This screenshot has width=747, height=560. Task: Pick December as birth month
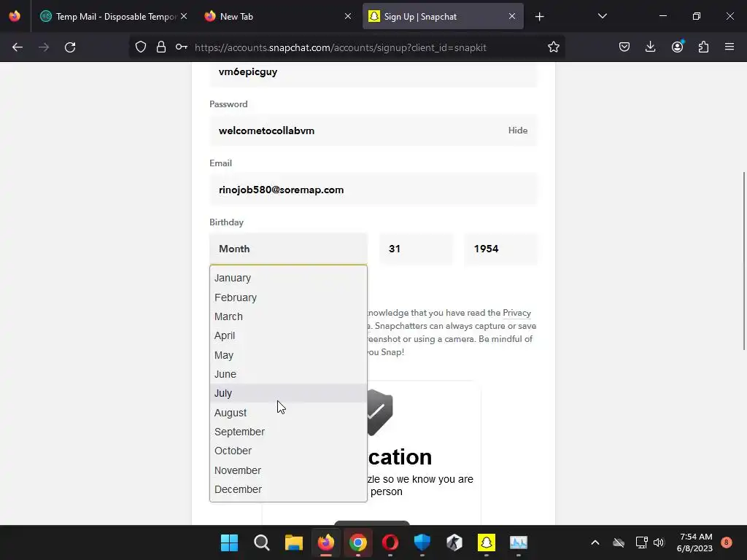point(288,489)
